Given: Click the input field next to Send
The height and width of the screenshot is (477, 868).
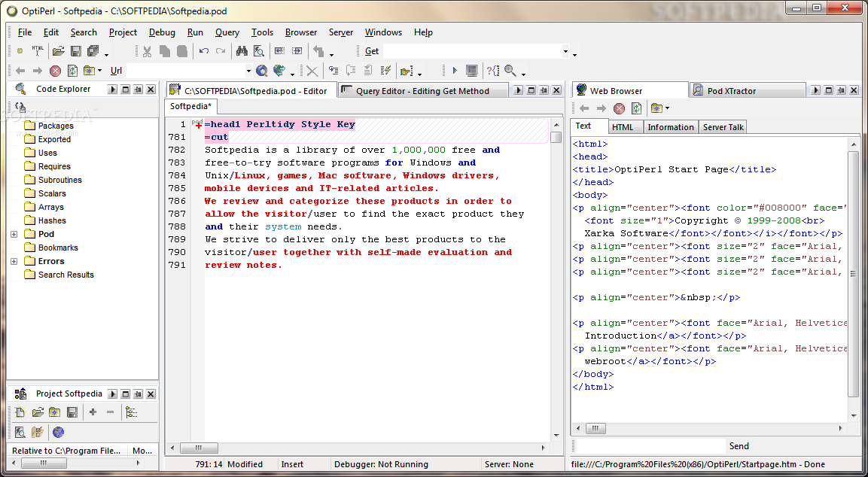Looking at the screenshot, I should [650, 446].
